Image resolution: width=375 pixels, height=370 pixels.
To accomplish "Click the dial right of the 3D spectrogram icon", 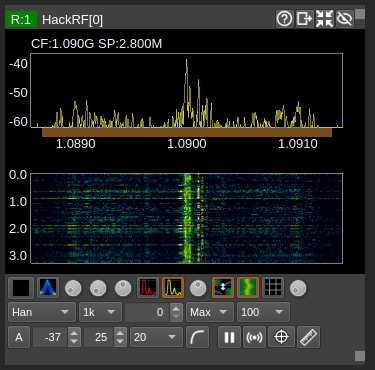I will click(x=73, y=288).
